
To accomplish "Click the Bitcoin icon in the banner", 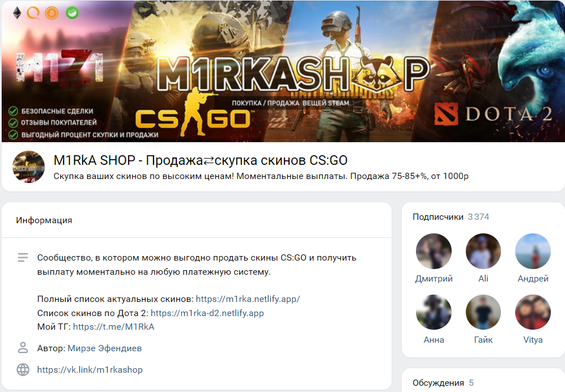I will pyautogui.click(x=52, y=14).
